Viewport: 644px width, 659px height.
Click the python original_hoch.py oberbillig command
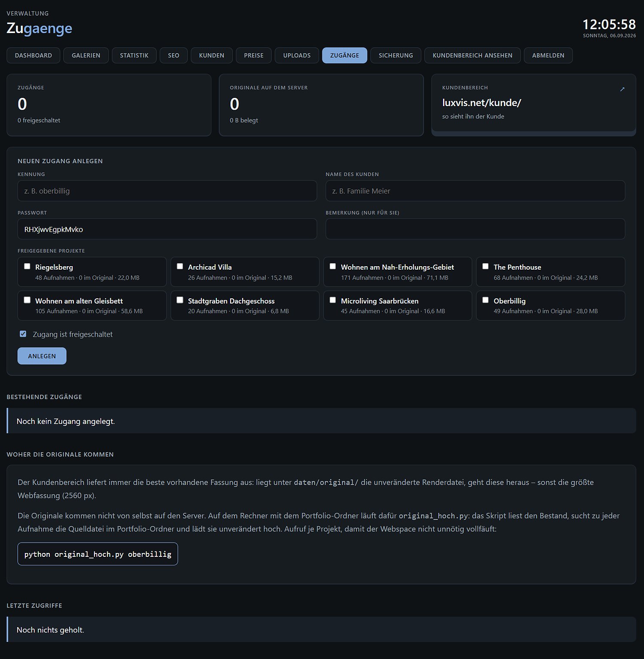(98, 554)
